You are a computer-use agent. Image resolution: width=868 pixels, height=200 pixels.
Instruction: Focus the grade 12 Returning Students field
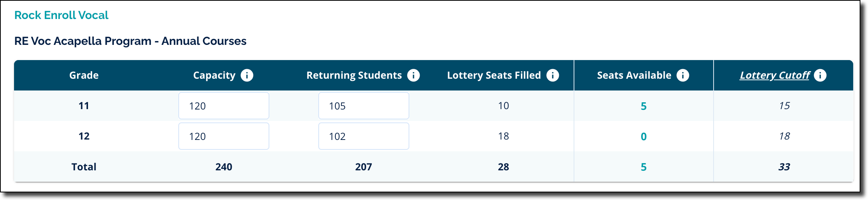click(363, 136)
